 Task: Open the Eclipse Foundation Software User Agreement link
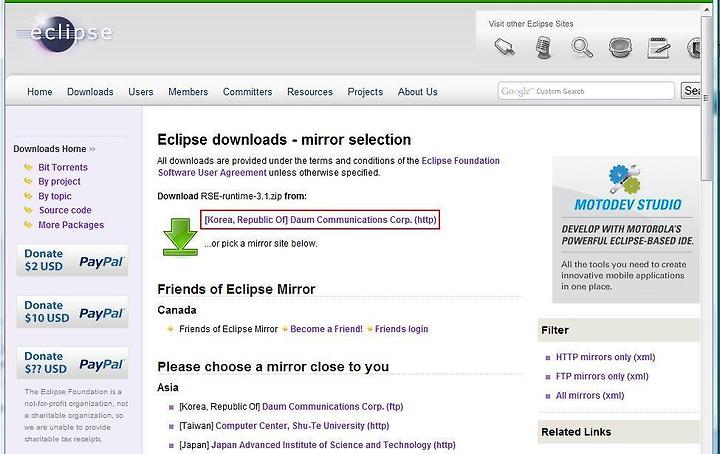[329, 167]
